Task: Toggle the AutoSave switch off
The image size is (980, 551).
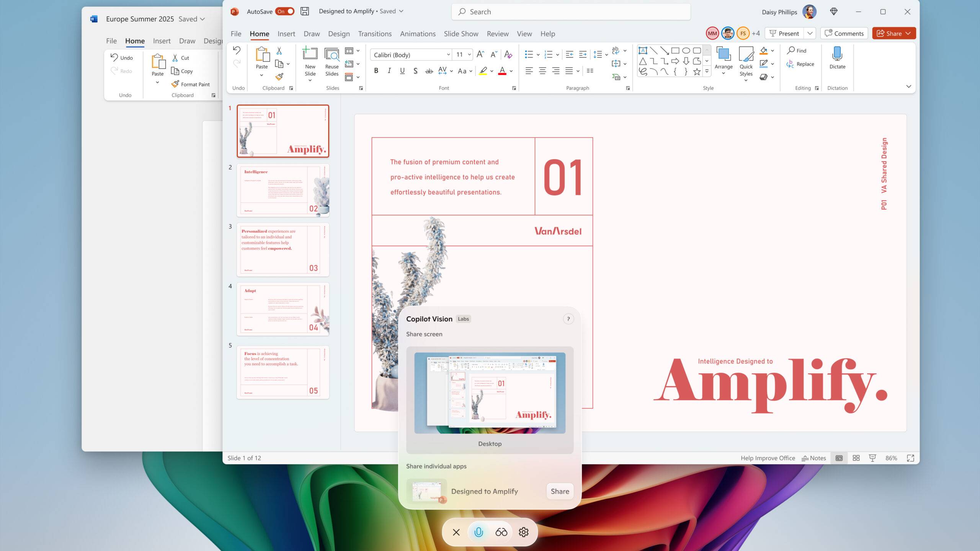Action: pyautogui.click(x=285, y=11)
